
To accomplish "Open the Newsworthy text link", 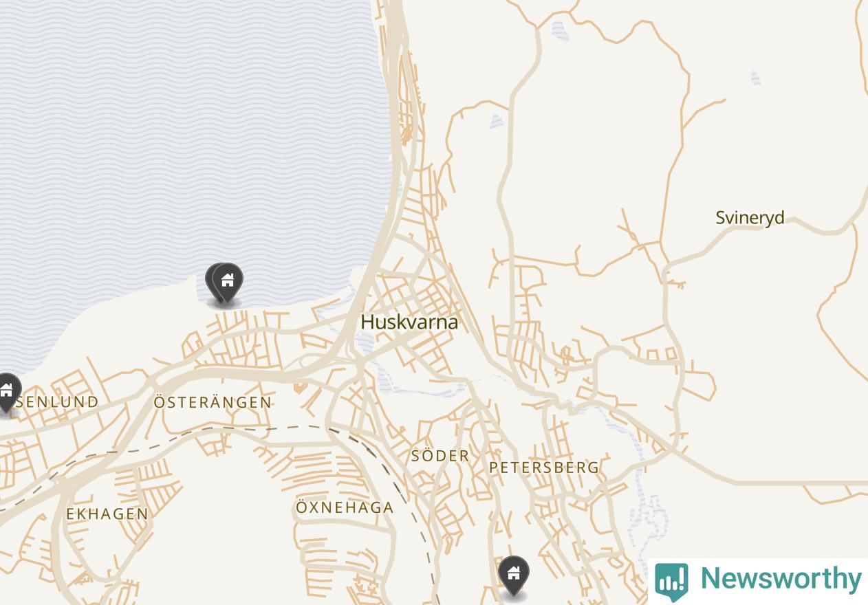I will [781, 578].
